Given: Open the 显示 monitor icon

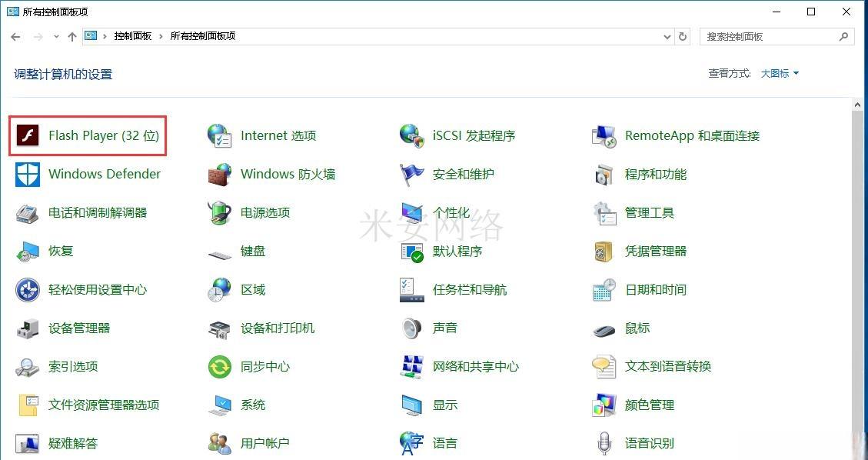Looking at the screenshot, I should coord(412,405).
